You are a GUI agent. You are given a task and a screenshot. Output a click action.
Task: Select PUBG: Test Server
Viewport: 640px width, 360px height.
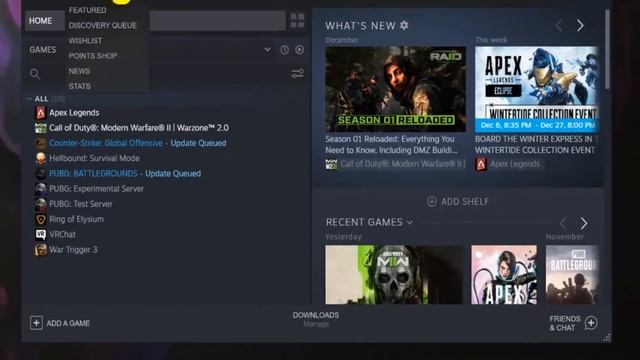coord(80,204)
